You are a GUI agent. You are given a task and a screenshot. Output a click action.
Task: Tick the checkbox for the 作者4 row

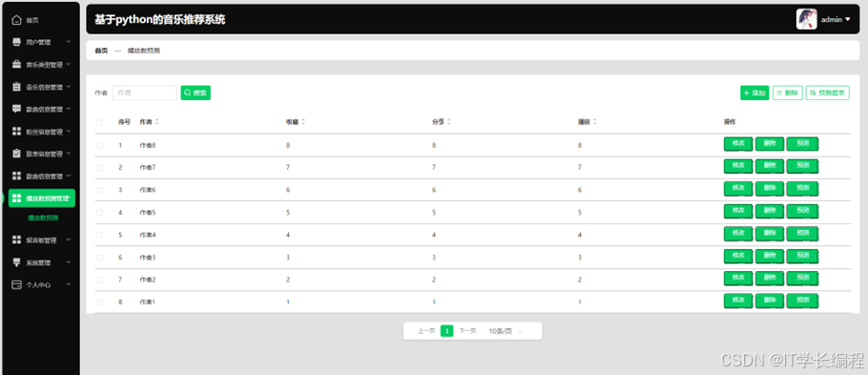[99, 235]
